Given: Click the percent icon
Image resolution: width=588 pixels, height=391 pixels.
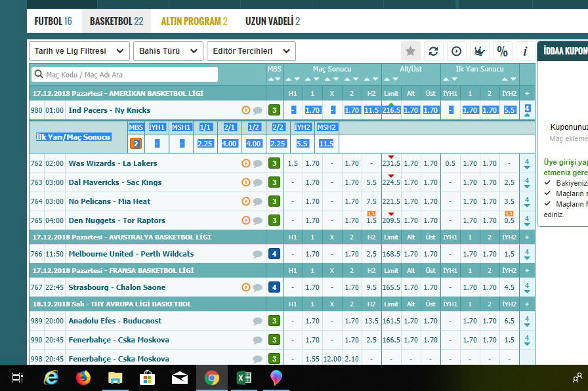Looking at the screenshot, I should [502, 51].
